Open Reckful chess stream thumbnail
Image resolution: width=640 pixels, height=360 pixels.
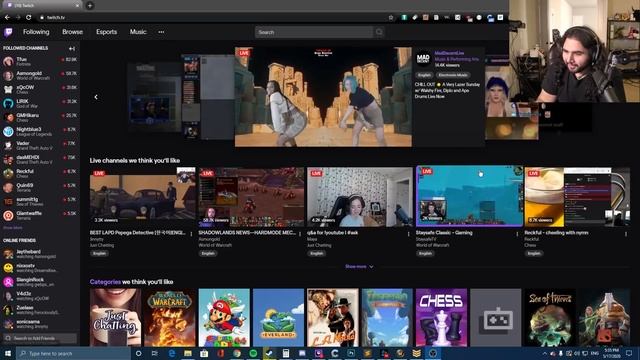tap(577, 197)
